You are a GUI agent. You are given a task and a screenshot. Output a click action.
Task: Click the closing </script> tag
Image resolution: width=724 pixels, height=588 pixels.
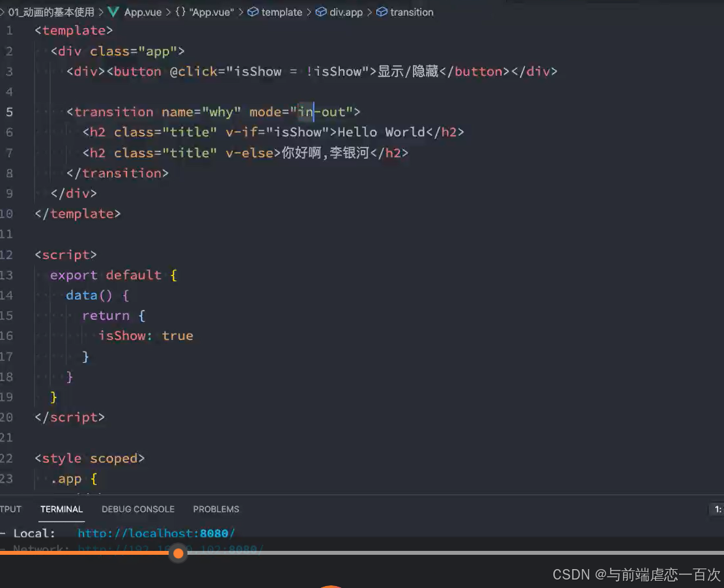pos(70,417)
